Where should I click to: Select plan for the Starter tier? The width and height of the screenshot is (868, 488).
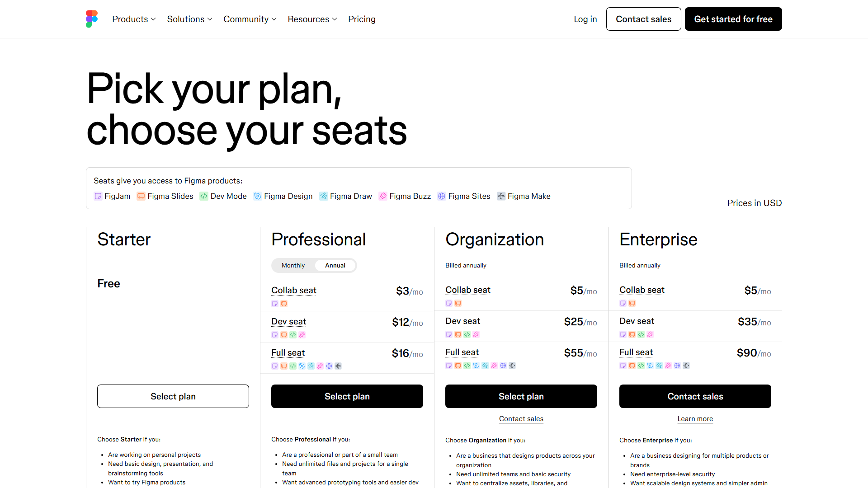173,396
